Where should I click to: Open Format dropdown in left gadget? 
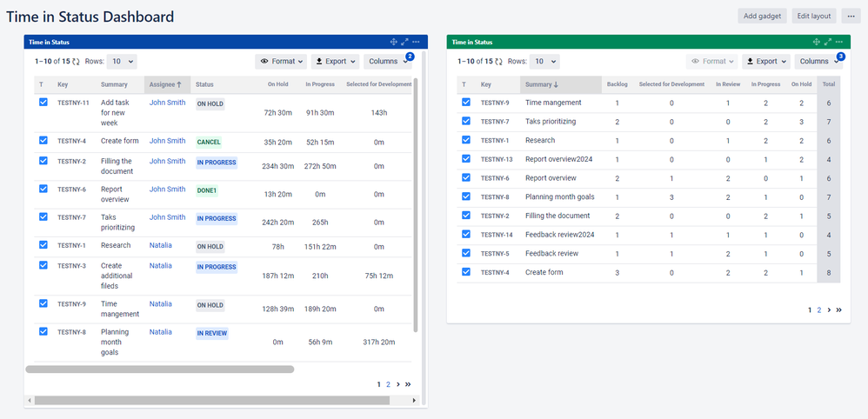(x=281, y=62)
